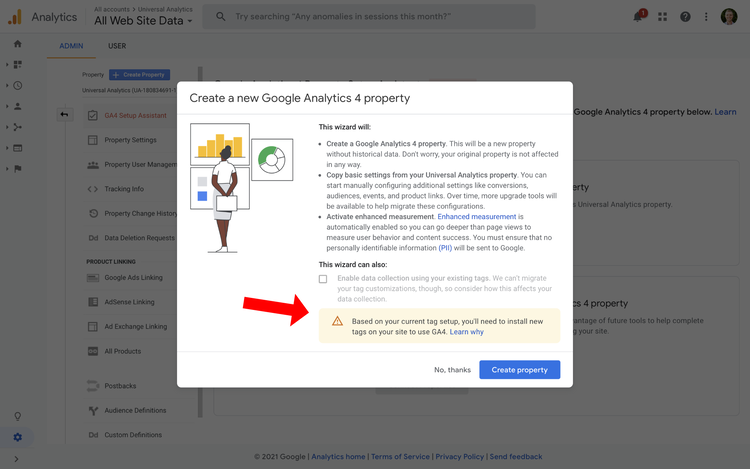Screen dimensions: 750x469
Task: Open the Discover lightbulb icon
Action: click(18, 416)
